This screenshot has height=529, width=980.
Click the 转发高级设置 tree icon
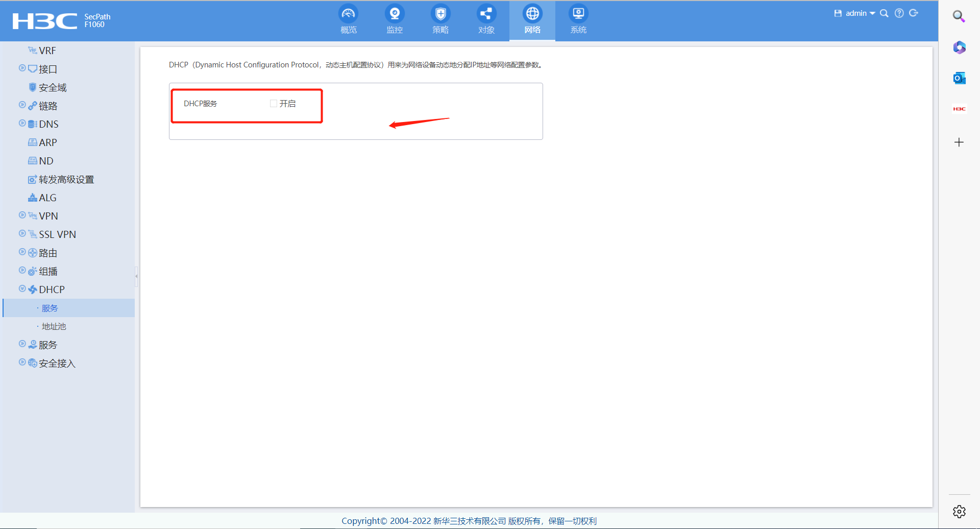coord(32,179)
